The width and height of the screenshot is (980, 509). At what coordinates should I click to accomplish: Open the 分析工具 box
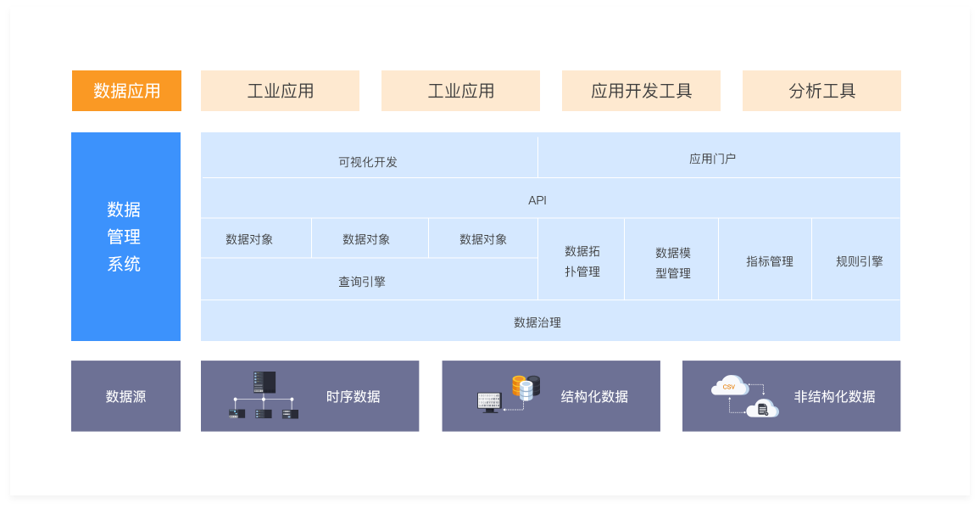coord(821,91)
